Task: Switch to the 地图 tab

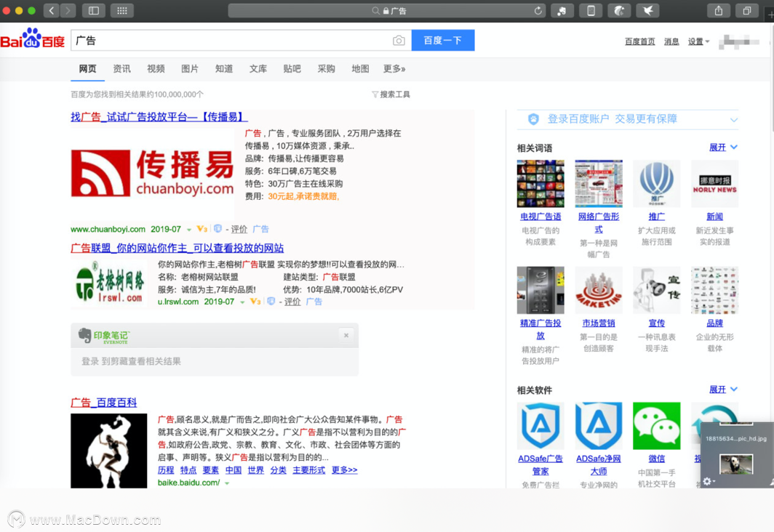Action: pos(360,69)
